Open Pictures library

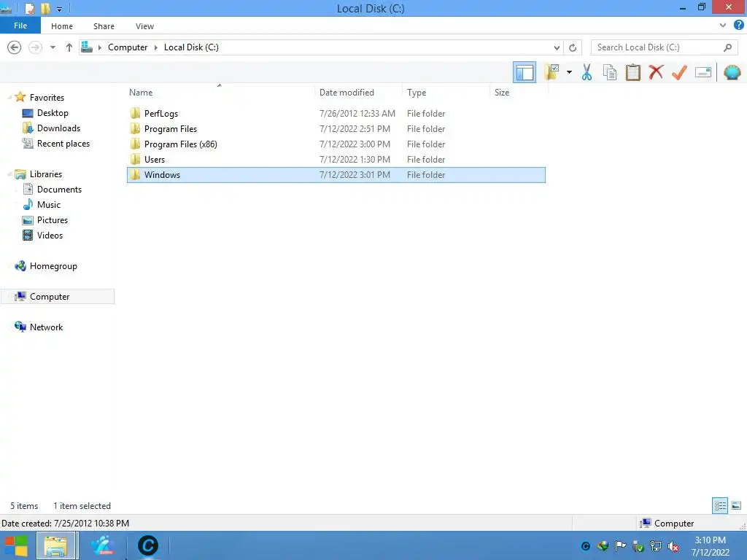point(53,220)
